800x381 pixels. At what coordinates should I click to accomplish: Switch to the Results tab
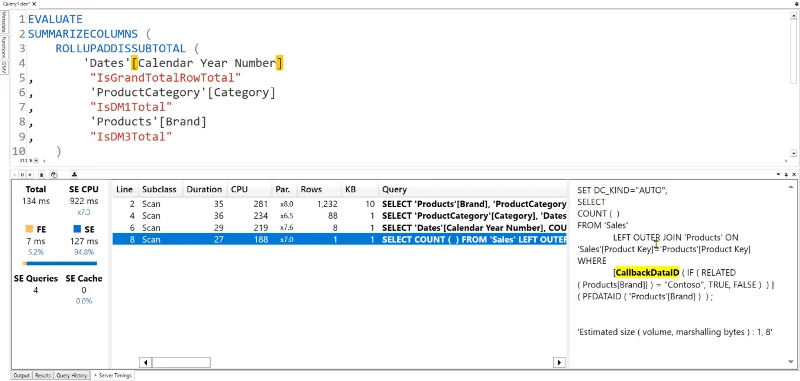[x=43, y=375]
